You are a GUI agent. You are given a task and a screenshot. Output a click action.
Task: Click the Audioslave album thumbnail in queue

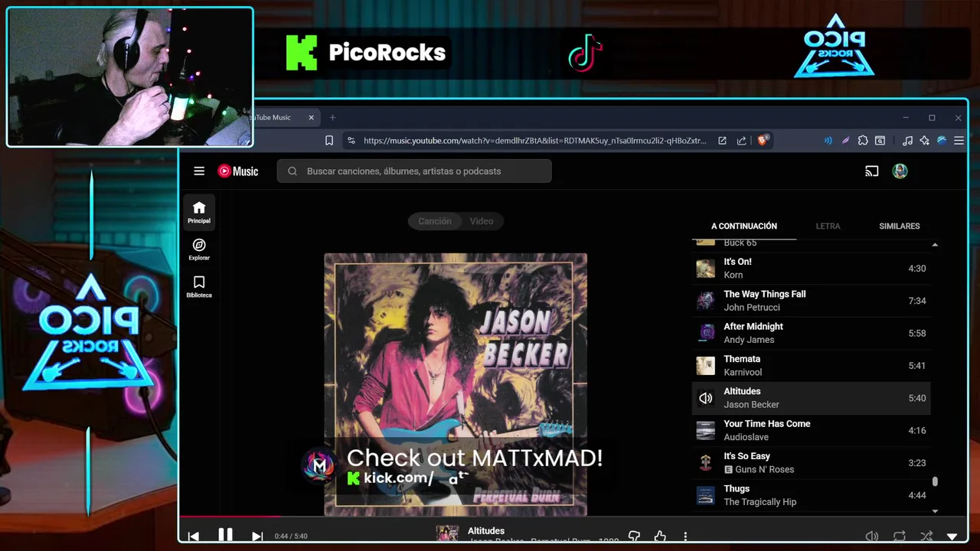pos(705,431)
